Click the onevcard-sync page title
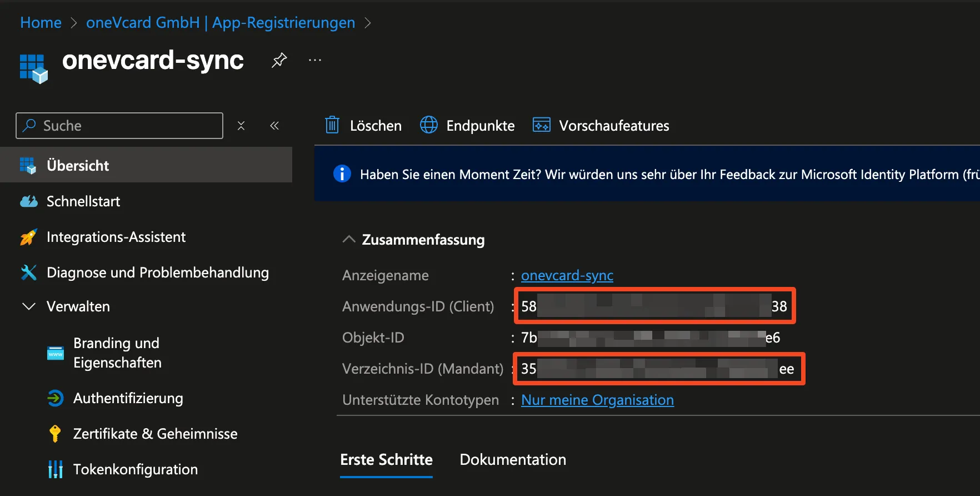This screenshot has height=496, width=980. [x=153, y=60]
